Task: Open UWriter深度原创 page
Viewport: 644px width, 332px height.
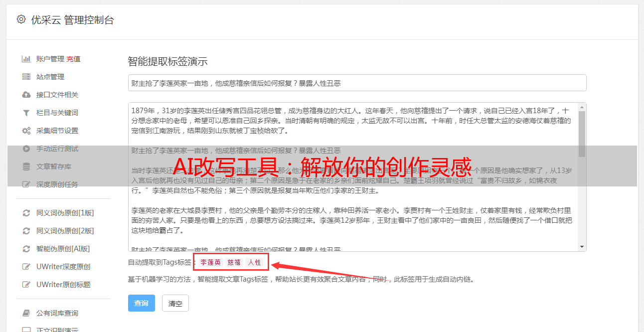Action: coord(63,267)
